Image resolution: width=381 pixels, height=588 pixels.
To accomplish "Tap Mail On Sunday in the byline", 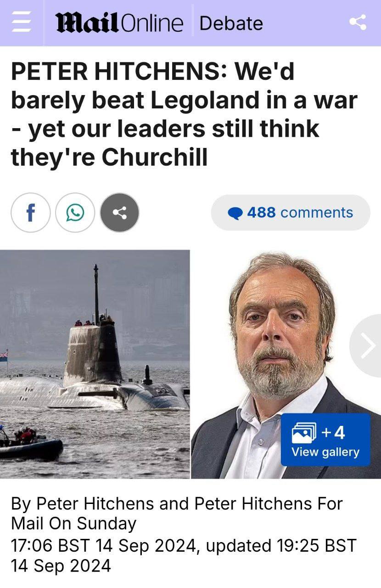I will [73, 523].
